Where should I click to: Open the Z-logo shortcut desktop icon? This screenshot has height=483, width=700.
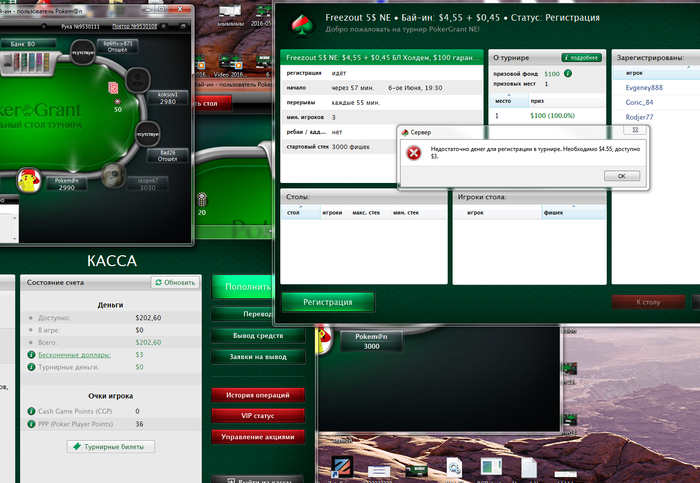(342, 467)
